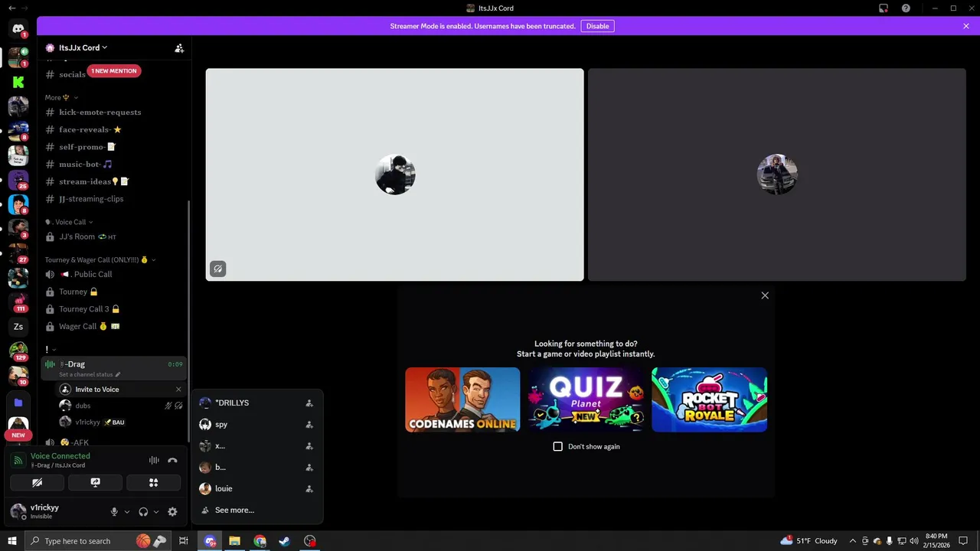Invite x... using the add-person icon
The height and width of the screenshot is (551, 980).
point(309,446)
